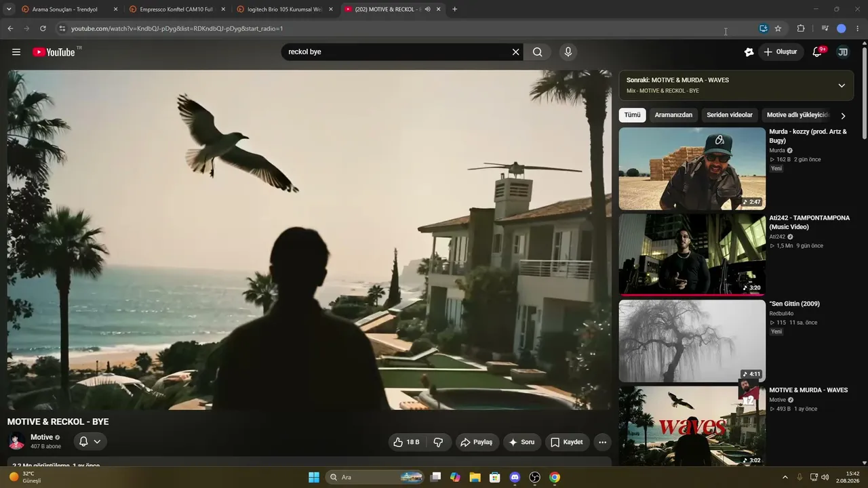The height and width of the screenshot is (488, 868).
Task: Close the Empressco Konftel tab
Action: click(223, 9)
